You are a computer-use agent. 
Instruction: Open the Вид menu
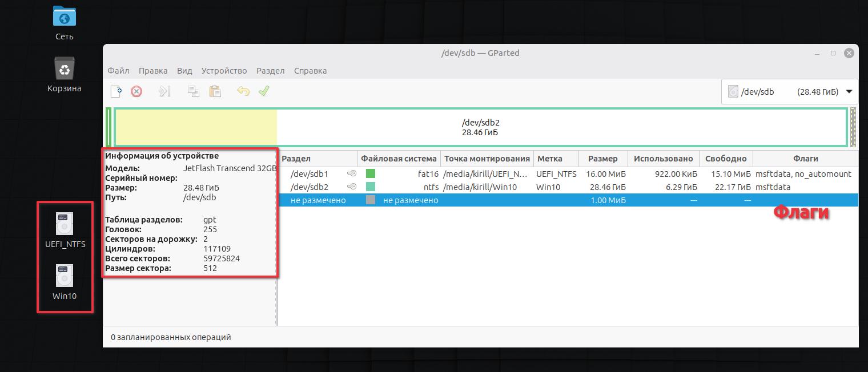[x=184, y=71]
